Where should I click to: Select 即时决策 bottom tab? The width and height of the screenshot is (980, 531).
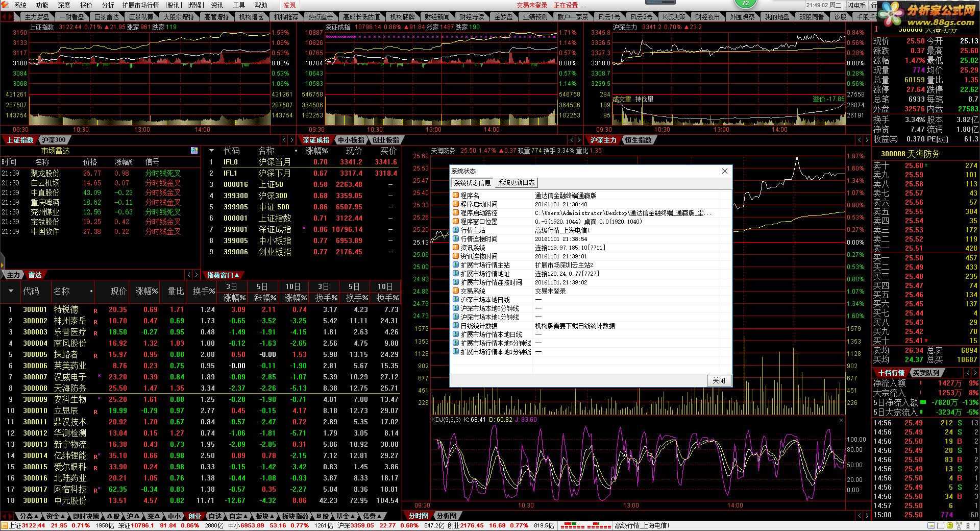click(x=86, y=516)
